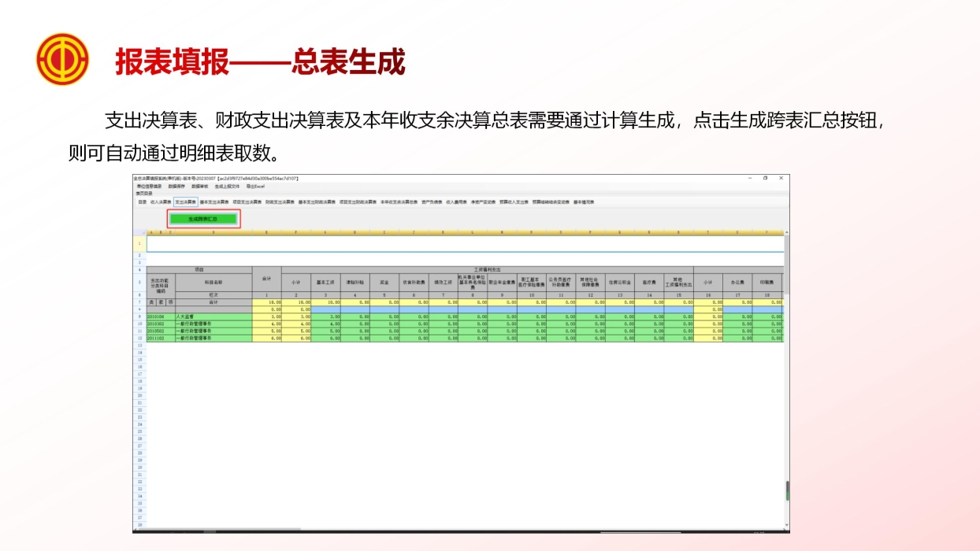This screenshot has height=551, width=980.
Task: Click the 生成跨表汇总 green button
Action: point(204,218)
